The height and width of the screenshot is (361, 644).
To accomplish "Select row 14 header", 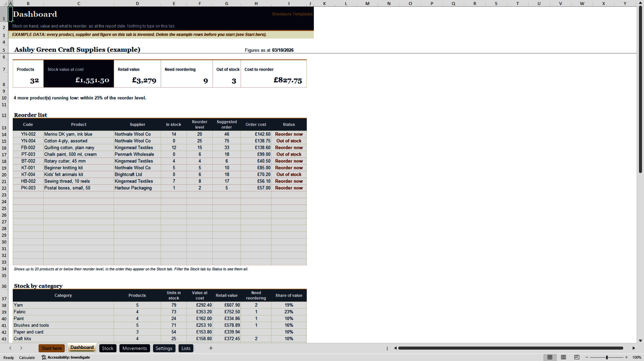I will click(4, 134).
